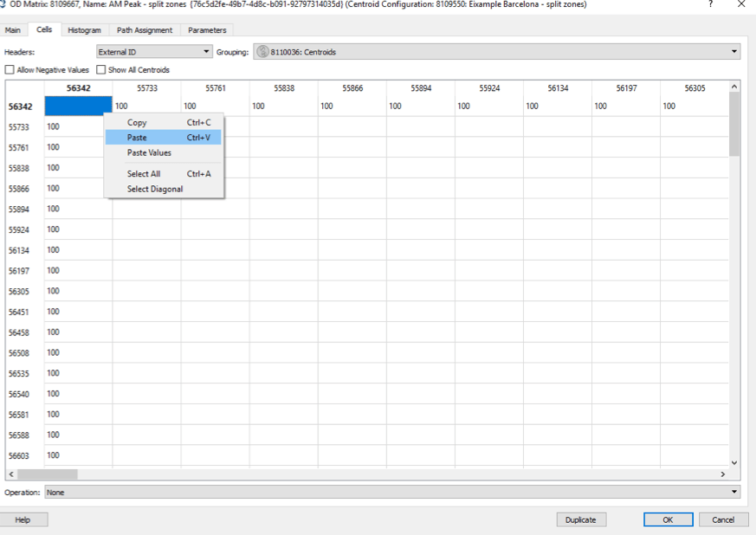
Task: Enable Allow Negative Values checkbox
Action: [10, 70]
